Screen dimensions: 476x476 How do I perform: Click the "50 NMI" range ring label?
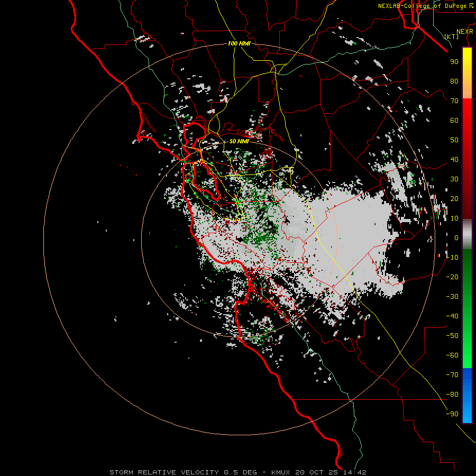coord(239,141)
